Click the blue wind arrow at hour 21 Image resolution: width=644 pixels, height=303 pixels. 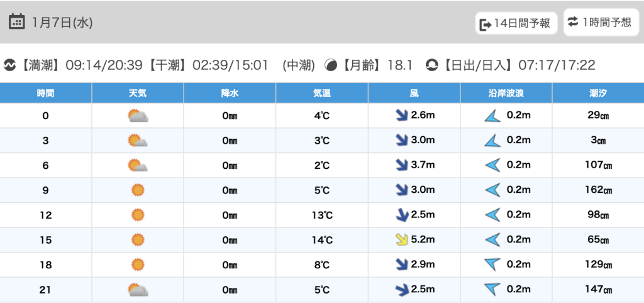[x=401, y=290]
